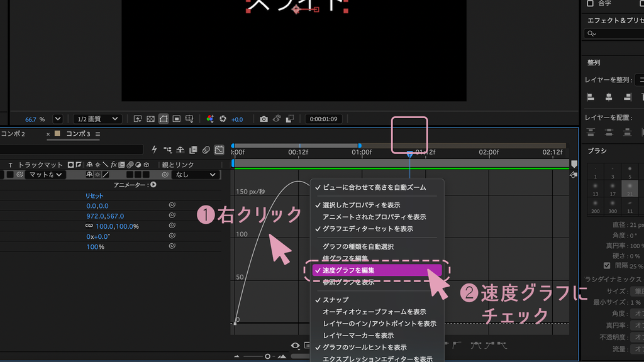Toggle the Graph Editor button

coord(219,150)
